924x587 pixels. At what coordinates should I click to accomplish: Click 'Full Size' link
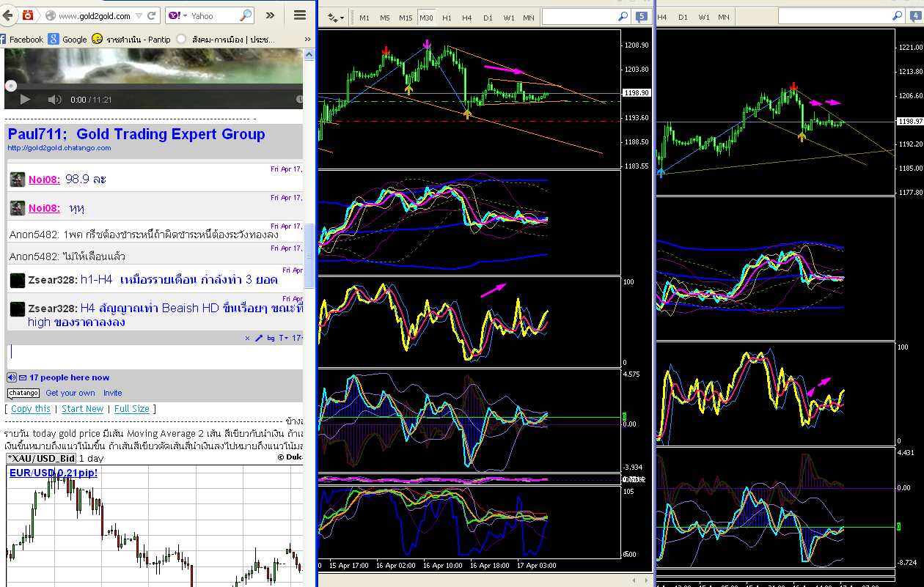(x=132, y=409)
